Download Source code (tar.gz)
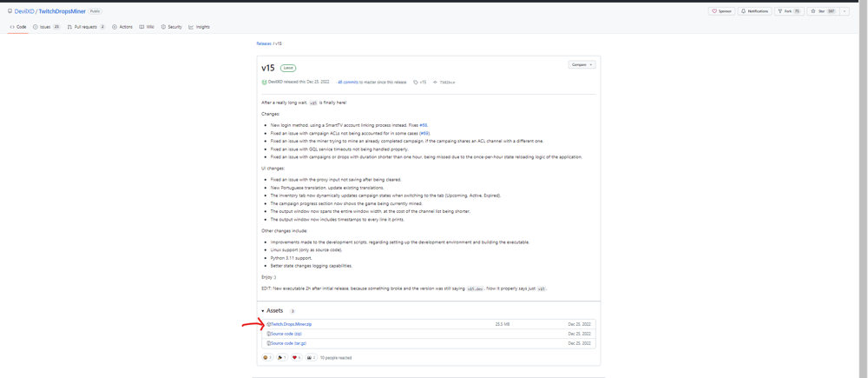Screen dimensions: 868x378 coord(288,343)
